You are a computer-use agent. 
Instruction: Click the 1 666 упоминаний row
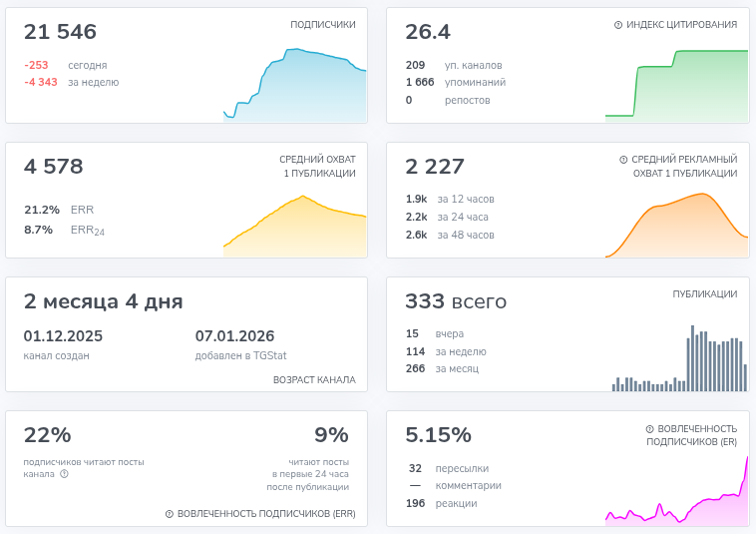455,82
